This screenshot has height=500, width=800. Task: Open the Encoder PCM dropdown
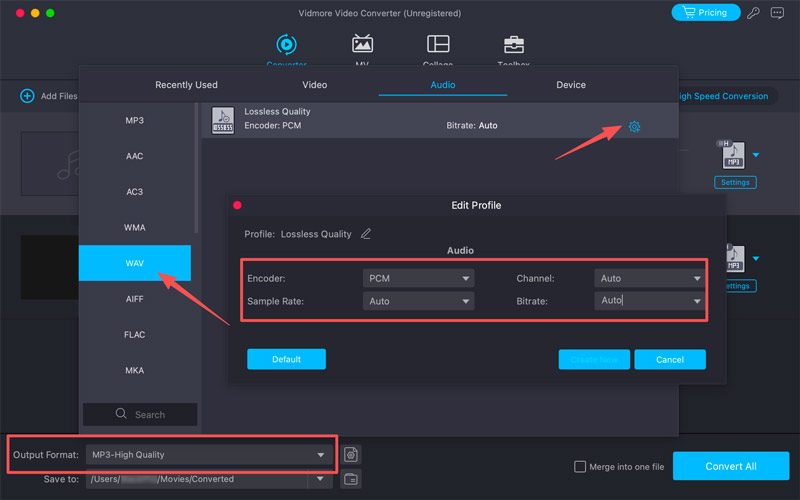coord(418,278)
